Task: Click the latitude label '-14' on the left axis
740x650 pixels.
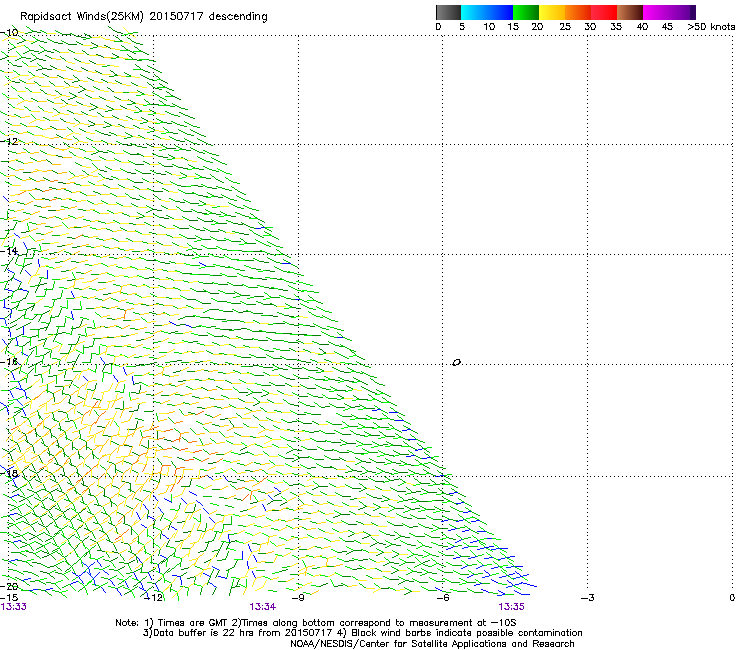Action: (9, 251)
